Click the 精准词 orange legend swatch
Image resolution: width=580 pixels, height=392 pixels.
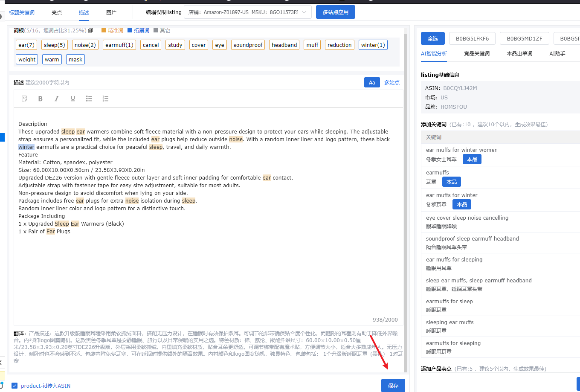pos(104,31)
